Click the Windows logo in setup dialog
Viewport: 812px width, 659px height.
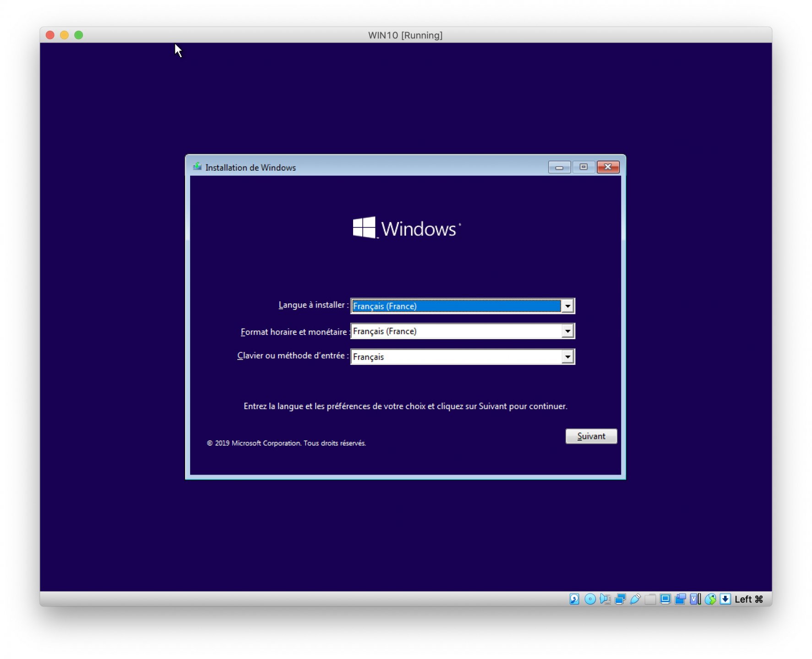[407, 227]
